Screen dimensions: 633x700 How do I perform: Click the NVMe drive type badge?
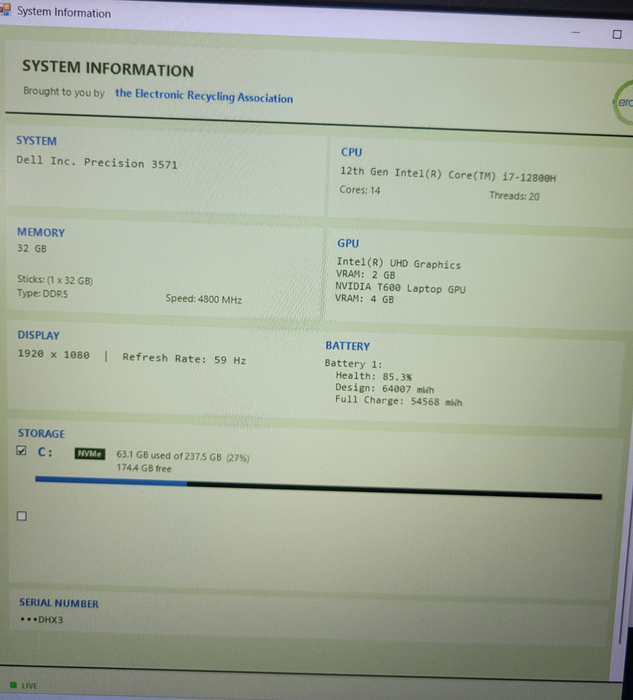coord(90,454)
